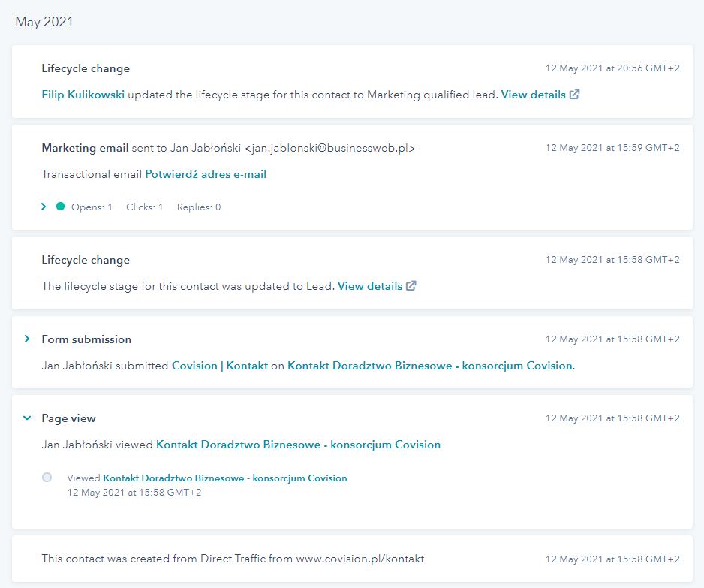704x588 pixels.
Task: Expand email engagement details chevron near Opens
Action: pyautogui.click(x=44, y=207)
